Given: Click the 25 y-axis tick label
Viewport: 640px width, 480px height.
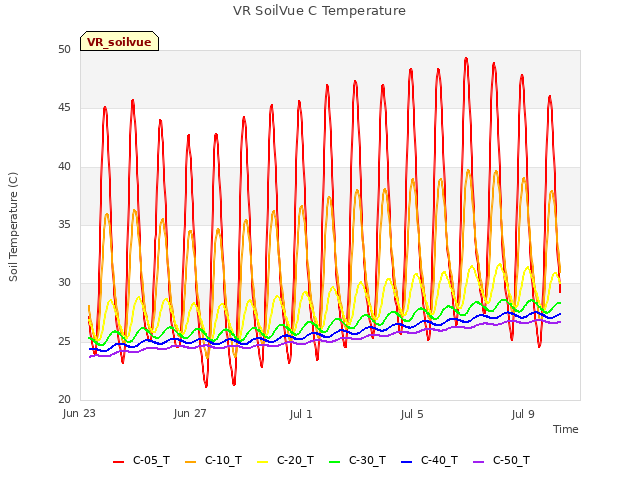Looking at the screenshot, I should [64, 341].
